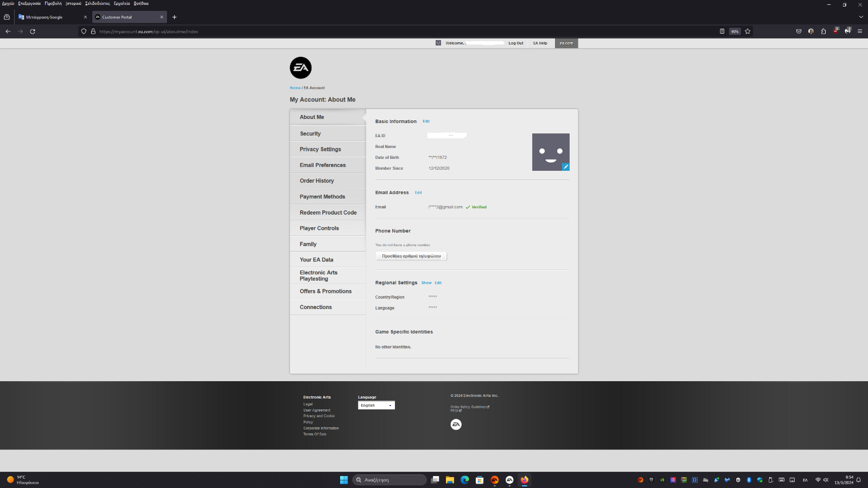Image resolution: width=868 pixels, height=488 pixels.
Task: Open the Extensions puzzle icon
Action: click(x=824, y=31)
